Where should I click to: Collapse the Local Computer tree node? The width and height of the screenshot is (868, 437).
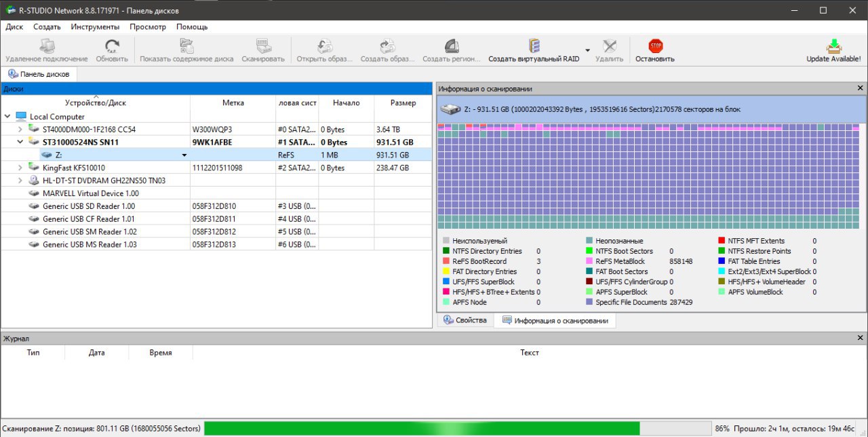(x=7, y=117)
